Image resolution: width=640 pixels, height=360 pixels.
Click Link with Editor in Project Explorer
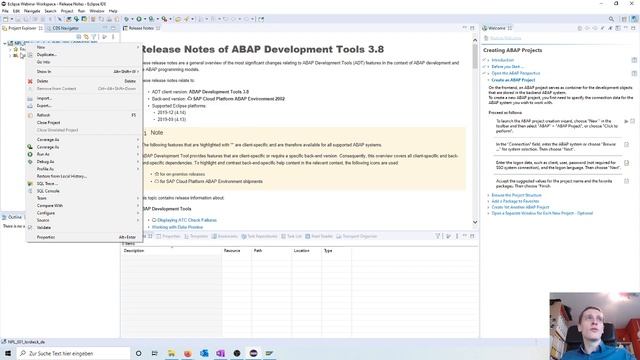coord(86,37)
